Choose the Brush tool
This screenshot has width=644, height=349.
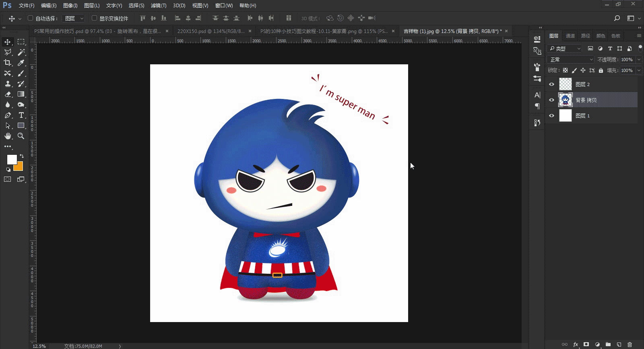point(21,73)
